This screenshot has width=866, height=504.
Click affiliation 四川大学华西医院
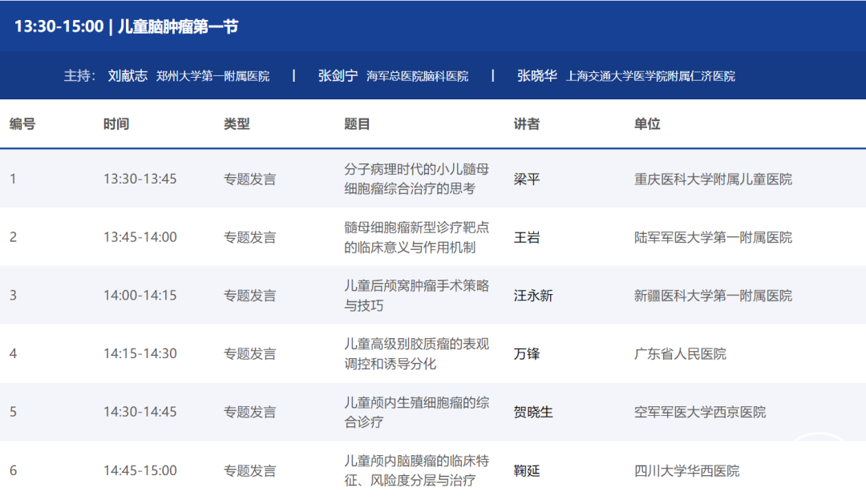[x=686, y=470]
